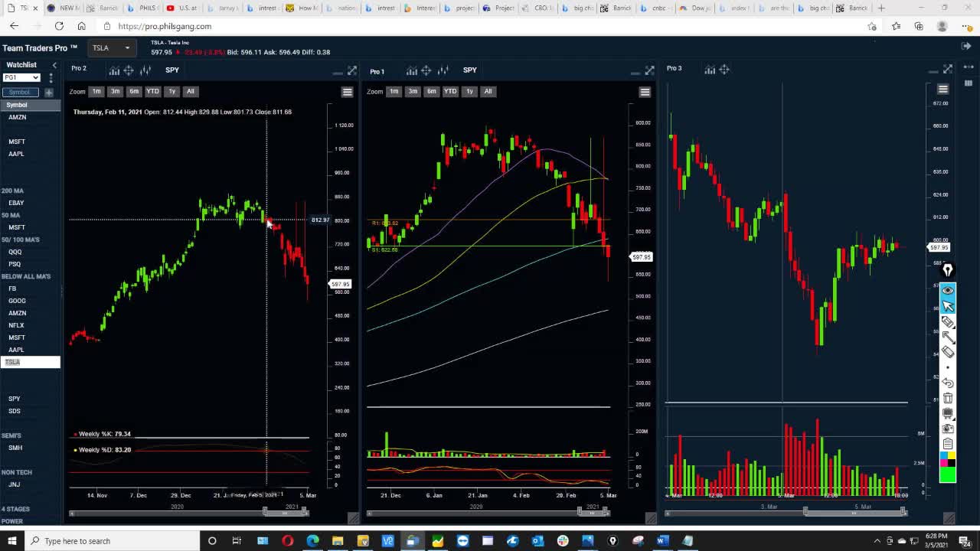The image size is (980, 551).
Task: Minimize the Pro 2 chart panel
Action: [337, 73]
